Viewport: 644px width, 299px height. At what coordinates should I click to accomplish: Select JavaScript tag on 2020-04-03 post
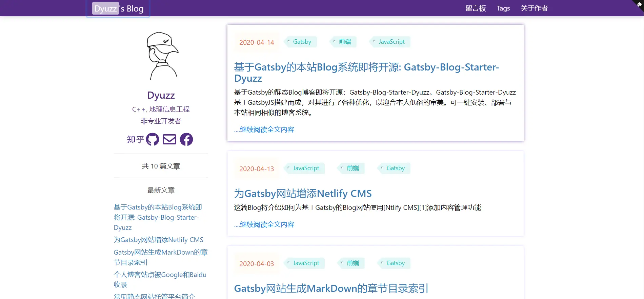point(304,263)
